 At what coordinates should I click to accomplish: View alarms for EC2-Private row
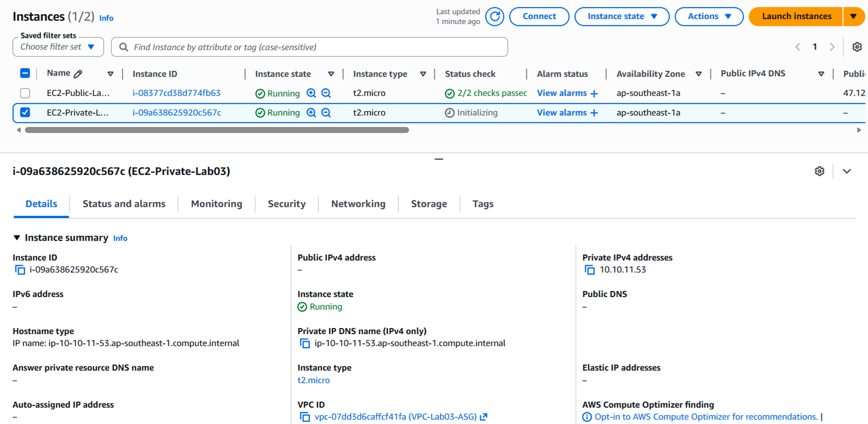click(562, 113)
